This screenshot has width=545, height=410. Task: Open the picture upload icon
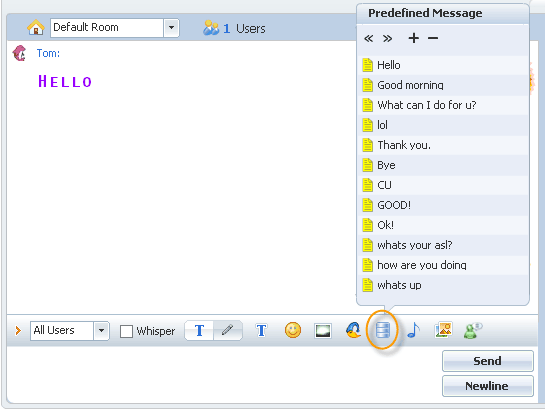click(443, 330)
